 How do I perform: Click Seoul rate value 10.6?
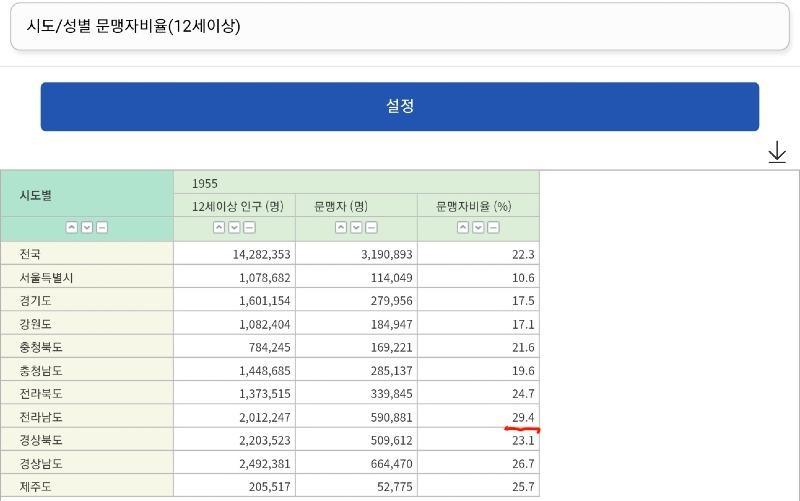(523, 278)
